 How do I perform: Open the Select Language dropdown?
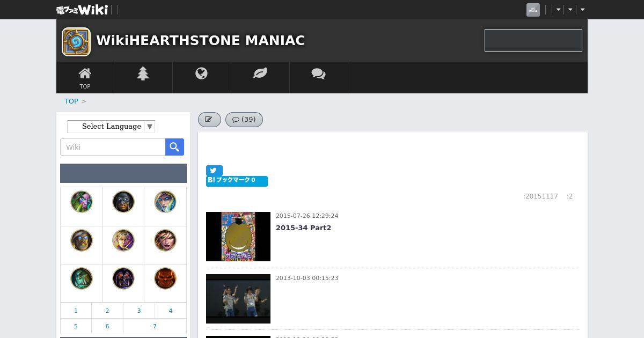(x=111, y=127)
